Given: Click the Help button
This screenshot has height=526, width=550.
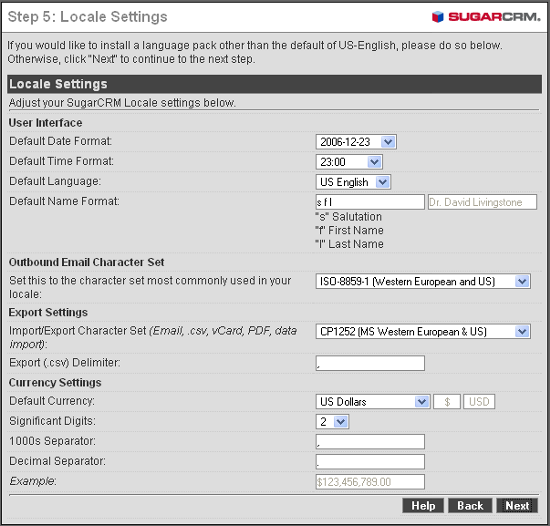Looking at the screenshot, I should (x=423, y=506).
